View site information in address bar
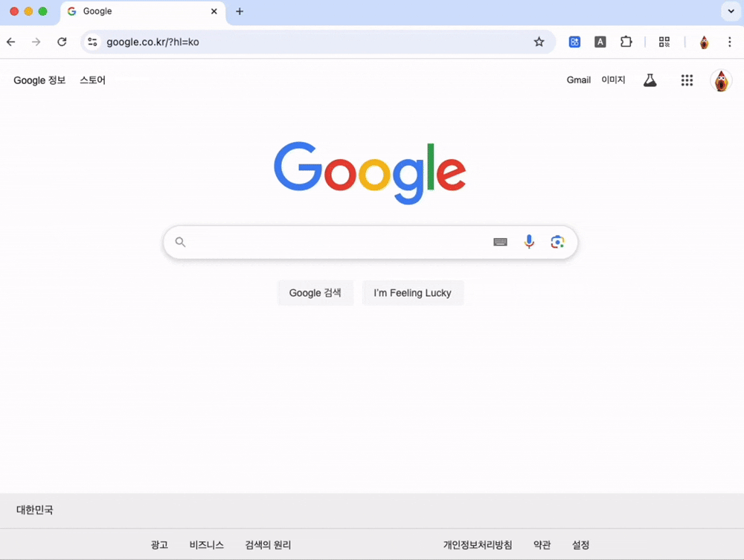 point(92,42)
